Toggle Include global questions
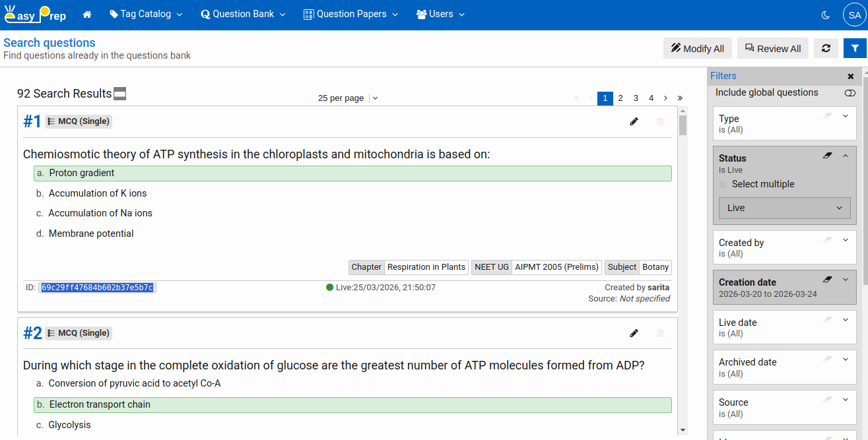868x440 pixels. pos(850,94)
